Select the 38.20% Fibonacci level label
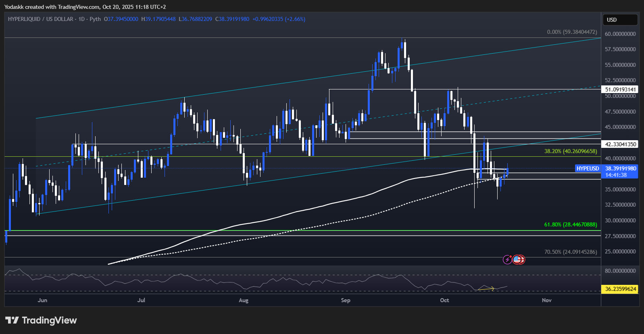This screenshot has width=644, height=334. coord(571,151)
